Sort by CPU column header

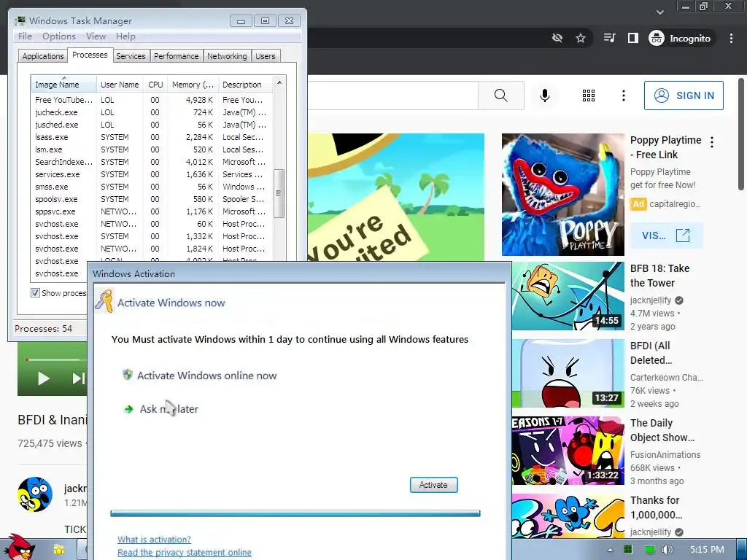coord(155,85)
